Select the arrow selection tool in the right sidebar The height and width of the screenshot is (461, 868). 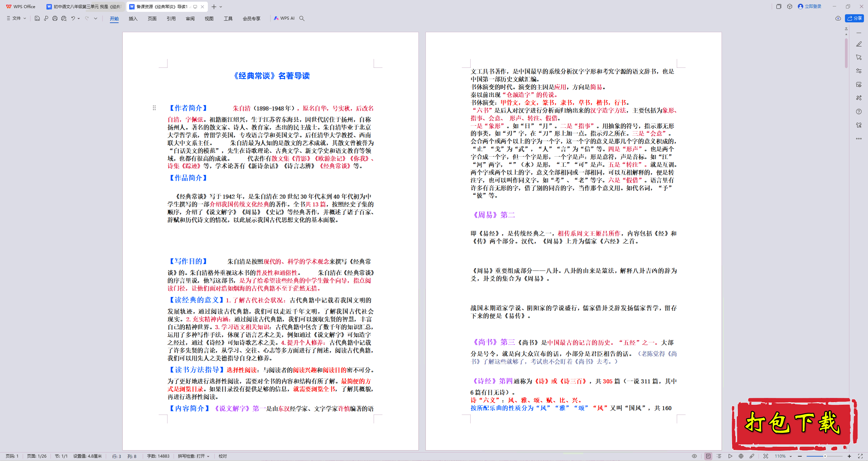859,57
